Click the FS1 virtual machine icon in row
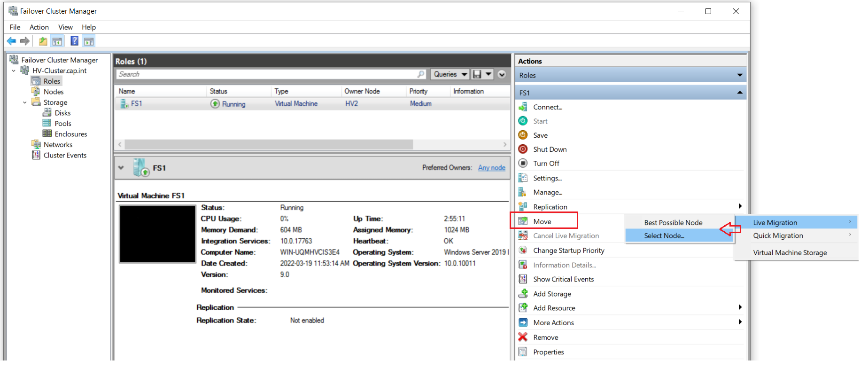868x376 pixels. [x=124, y=104]
